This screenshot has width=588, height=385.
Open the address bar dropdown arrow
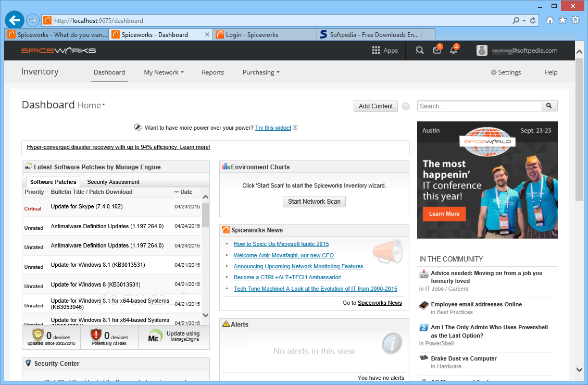point(524,21)
